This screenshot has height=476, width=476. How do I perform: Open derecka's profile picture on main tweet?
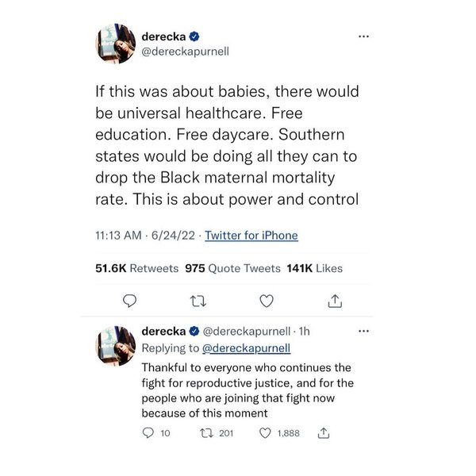point(114,44)
